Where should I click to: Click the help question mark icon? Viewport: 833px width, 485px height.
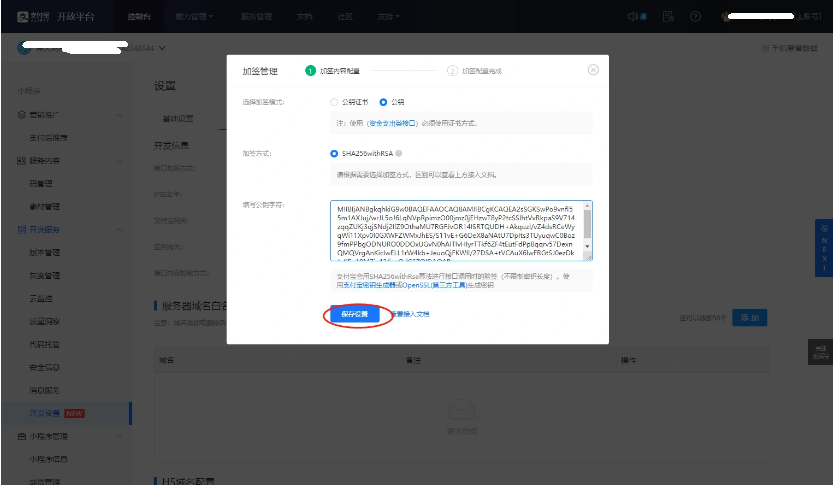coord(696,17)
